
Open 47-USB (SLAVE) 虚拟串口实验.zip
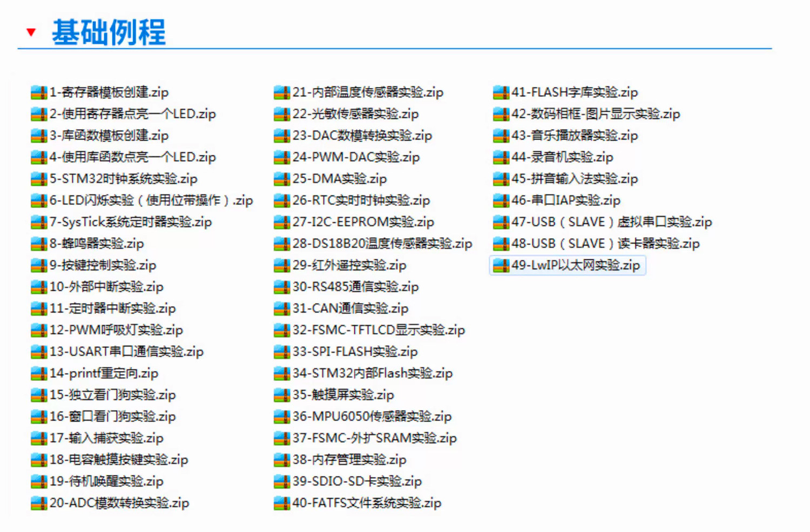[611, 222]
